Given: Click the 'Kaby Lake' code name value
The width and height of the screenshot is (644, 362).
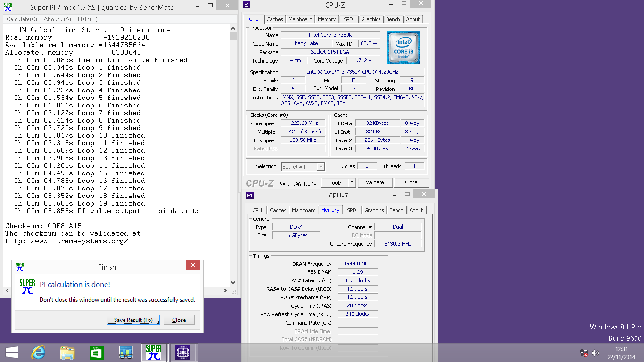Looking at the screenshot, I should [x=306, y=44].
